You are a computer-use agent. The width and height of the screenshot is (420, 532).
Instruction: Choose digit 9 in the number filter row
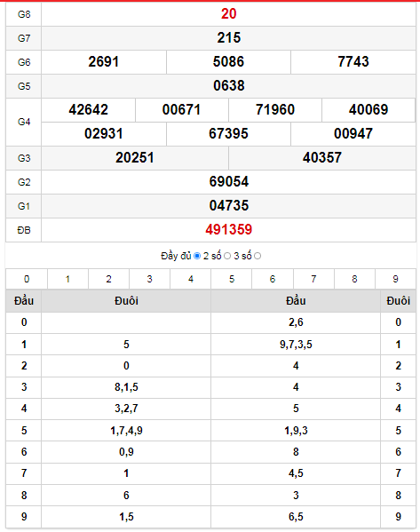(395, 279)
